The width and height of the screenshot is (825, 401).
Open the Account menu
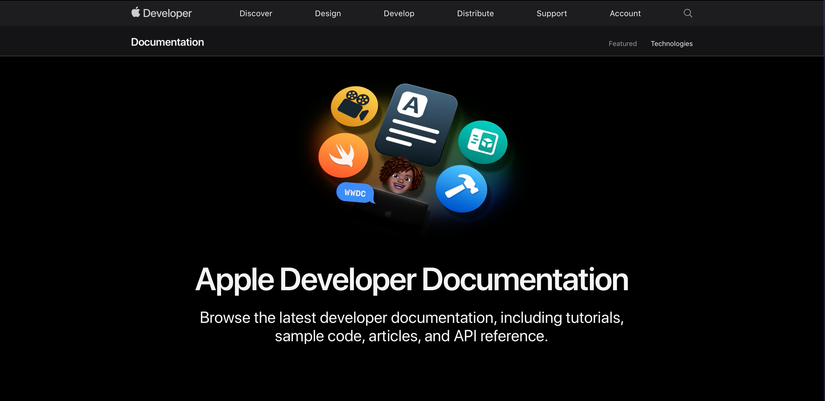(625, 14)
